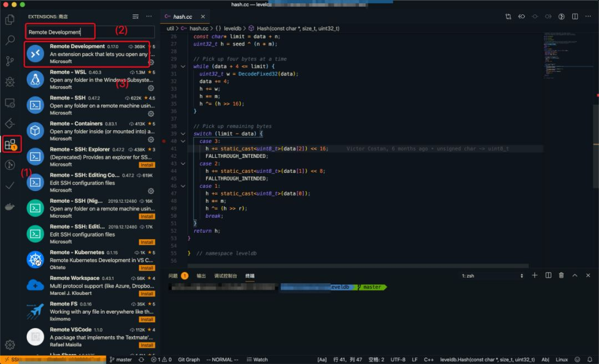Install Remote - SSH (Nightly) extension
This screenshot has width=599, height=364.
pos(146,216)
